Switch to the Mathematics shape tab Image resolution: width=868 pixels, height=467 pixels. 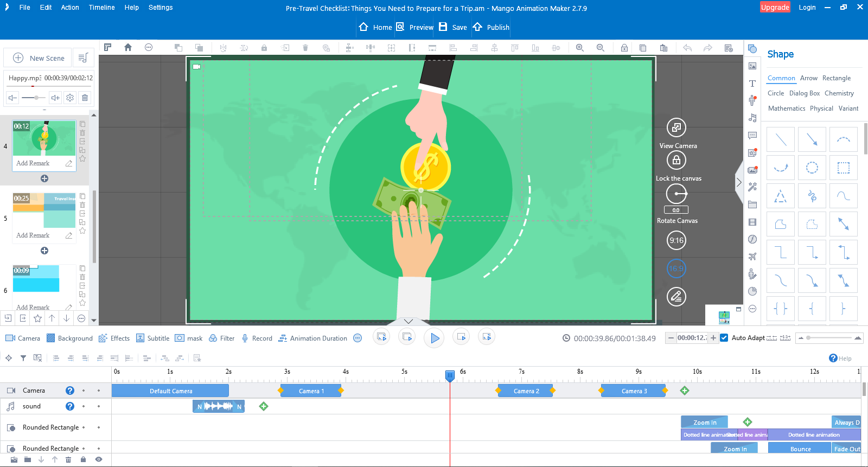click(x=787, y=108)
